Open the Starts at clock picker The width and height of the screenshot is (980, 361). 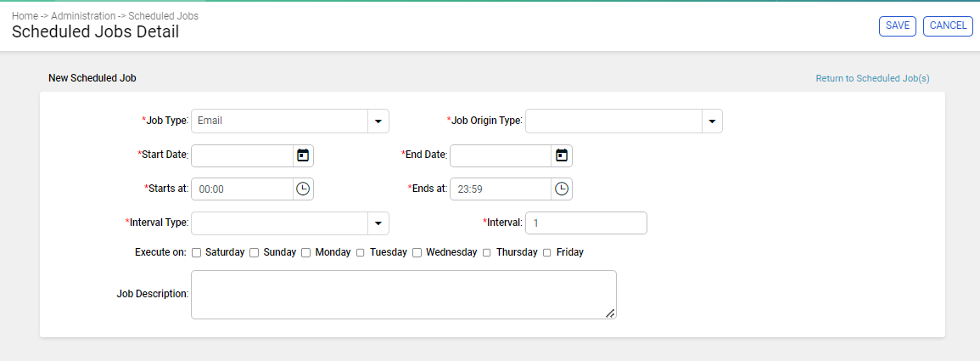303,189
